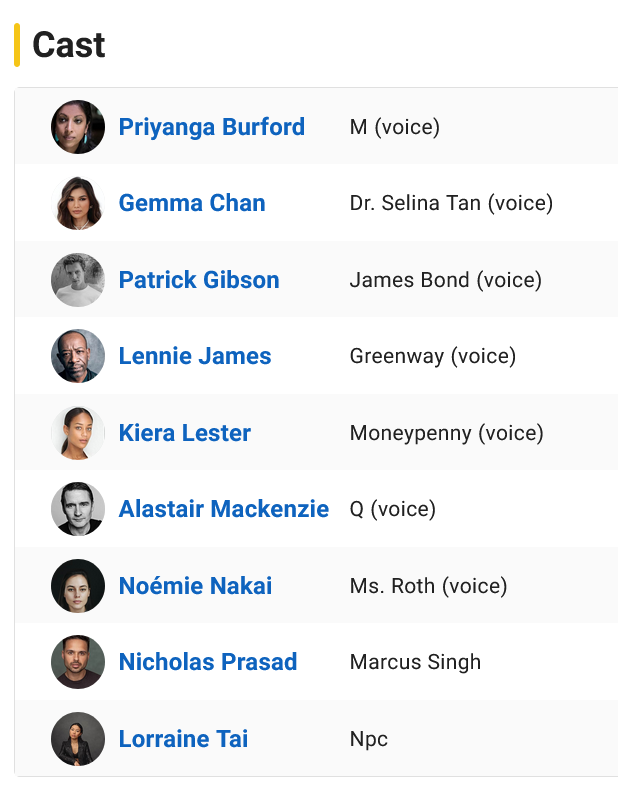Click the photo thumbnail beside Noémie Nakai
The image size is (618, 808).
[78, 586]
